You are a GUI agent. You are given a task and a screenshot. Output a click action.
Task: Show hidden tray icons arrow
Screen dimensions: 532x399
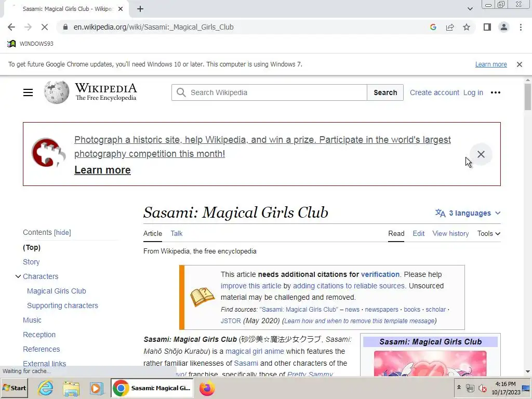click(x=459, y=388)
